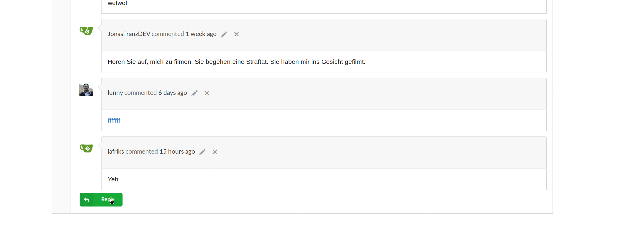Viewport: 644px width, 226px height.
Task: Click the German comment text by JonasFranzDEV
Action: click(x=236, y=62)
